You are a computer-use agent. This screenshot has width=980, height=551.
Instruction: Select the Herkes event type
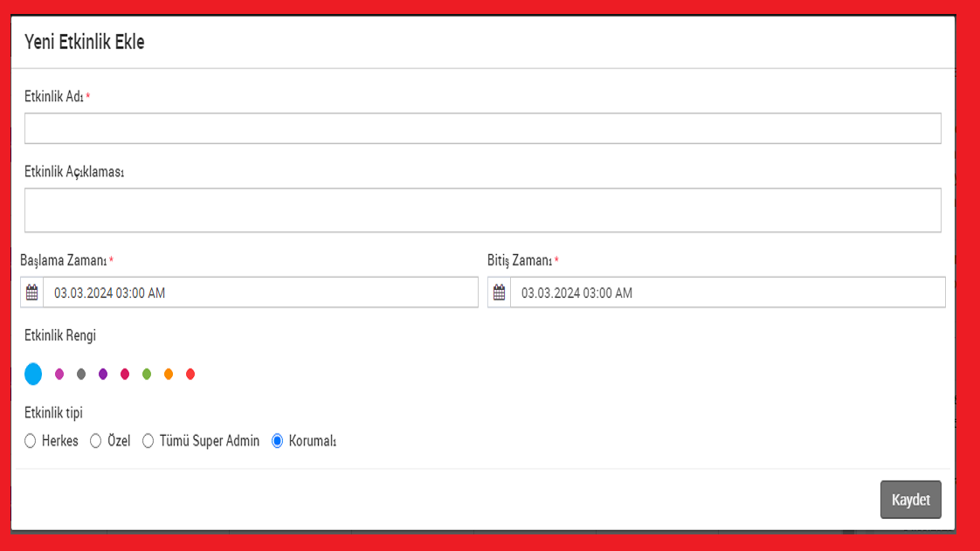[x=31, y=441]
